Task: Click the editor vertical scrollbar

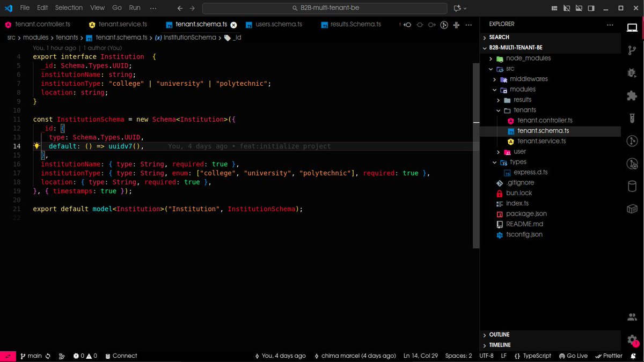Action: coord(476,156)
